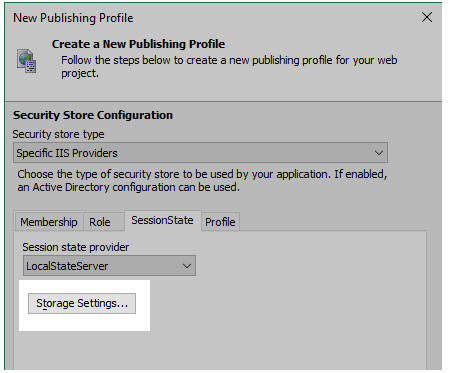This screenshot has width=452, height=373.
Task: Click the Follow the steps below description
Action: (229, 67)
